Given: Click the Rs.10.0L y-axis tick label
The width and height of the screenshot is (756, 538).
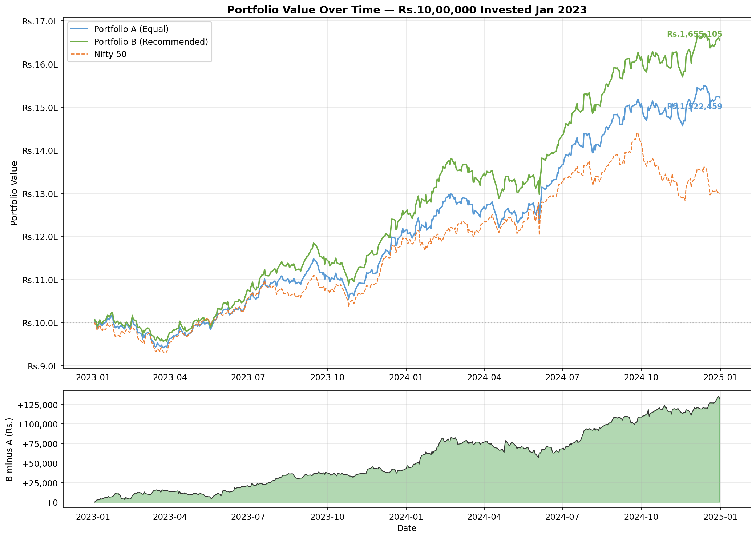Looking at the screenshot, I should click(x=40, y=323).
